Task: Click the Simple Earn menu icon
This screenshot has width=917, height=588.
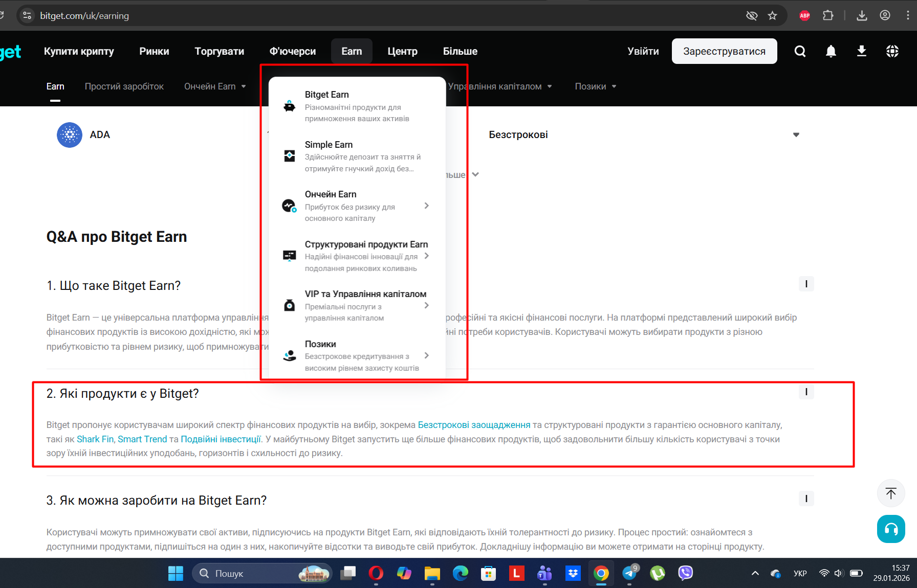Action: 290,156
